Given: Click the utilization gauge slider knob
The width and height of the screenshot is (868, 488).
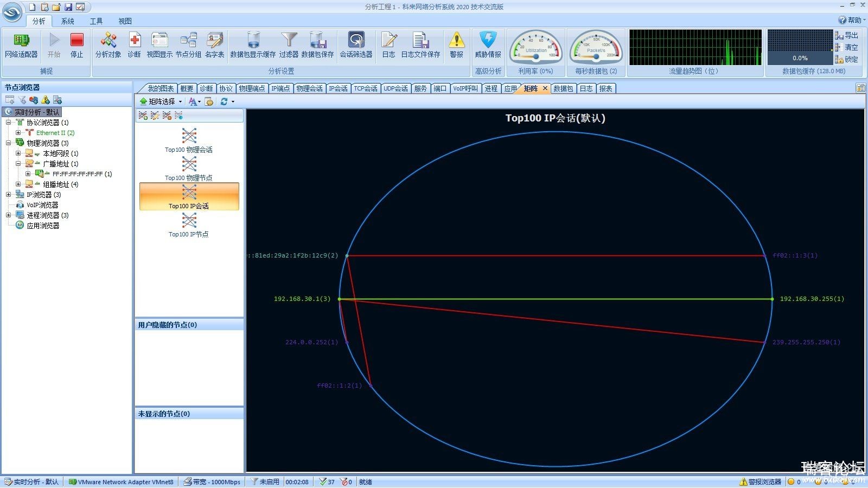Looking at the screenshot, I should (535, 56).
